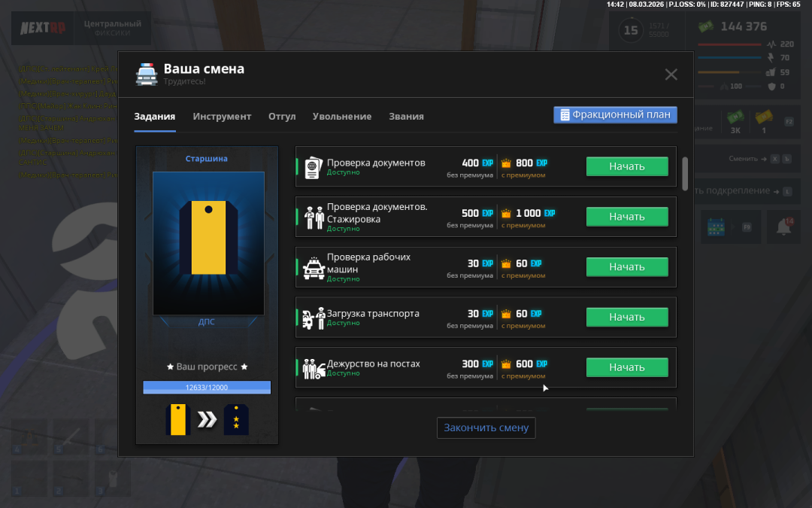This screenshot has height=508, width=812.
Task: Click the current yellow rank insignia below progress
Action: coord(178,419)
